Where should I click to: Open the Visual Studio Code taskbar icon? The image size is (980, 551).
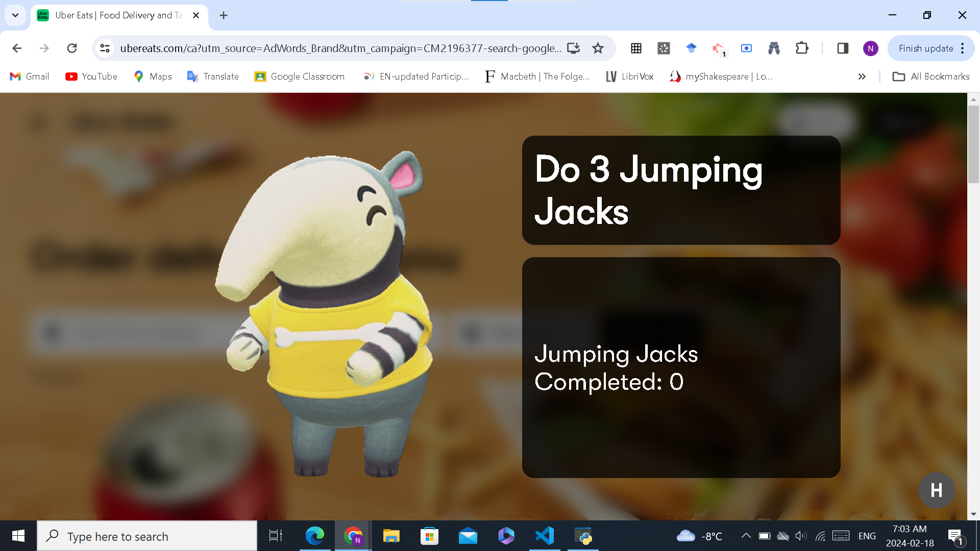[x=545, y=536]
